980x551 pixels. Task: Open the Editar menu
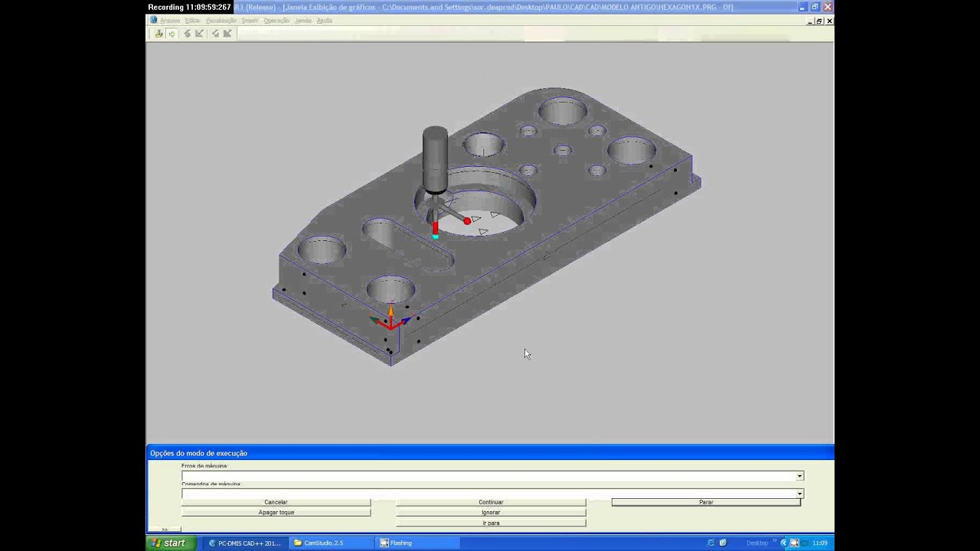point(192,21)
